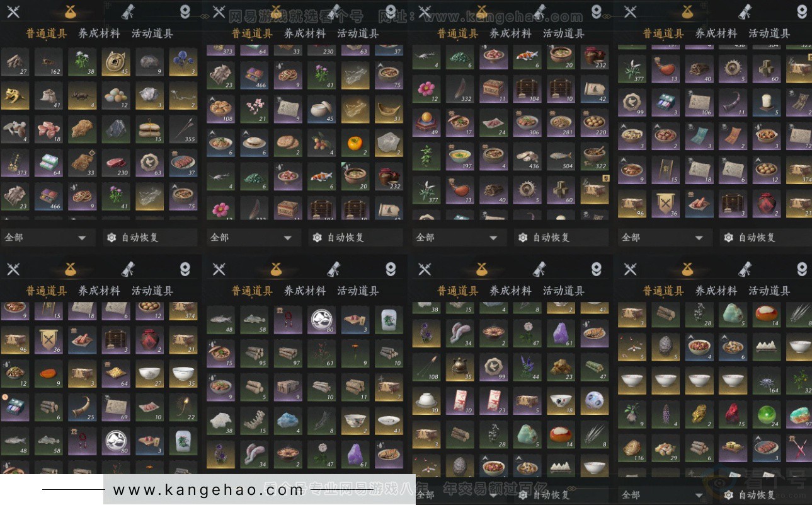Pick the spear item showing quantity 355
812x505 pixels.
183,129
